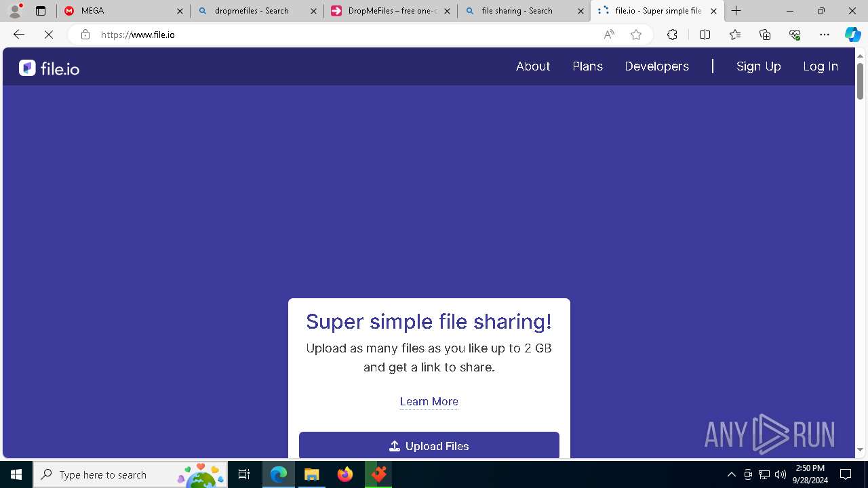Open network status tray icon
Image resolution: width=868 pixels, height=488 pixels.
click(x=764, y=474)
